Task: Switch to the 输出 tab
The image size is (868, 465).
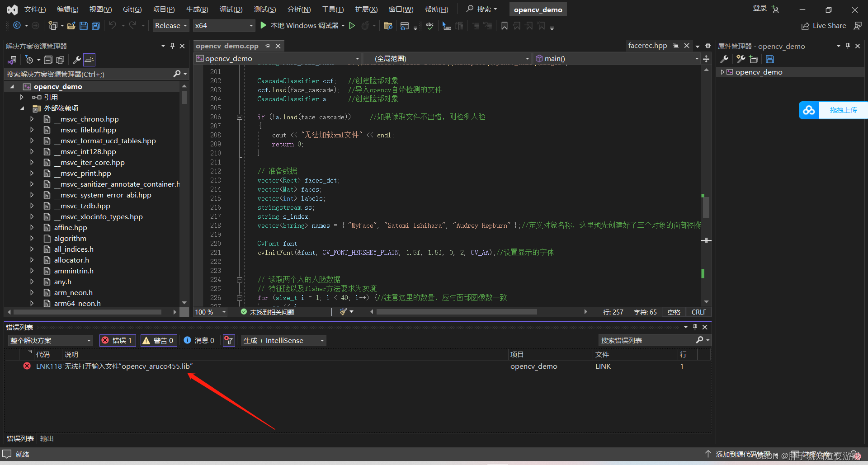Action: [x=47, y=439]
